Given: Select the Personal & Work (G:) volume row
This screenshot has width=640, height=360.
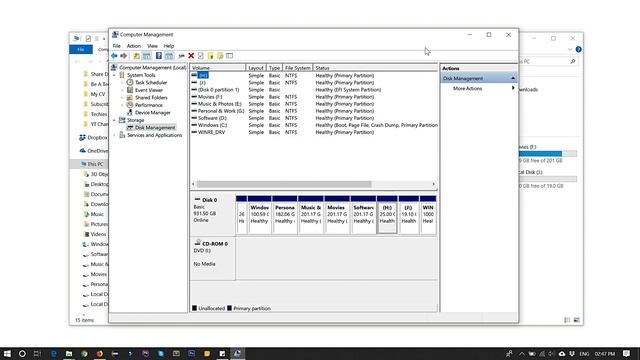Looking at the screenshot, I should coord(313,111).
